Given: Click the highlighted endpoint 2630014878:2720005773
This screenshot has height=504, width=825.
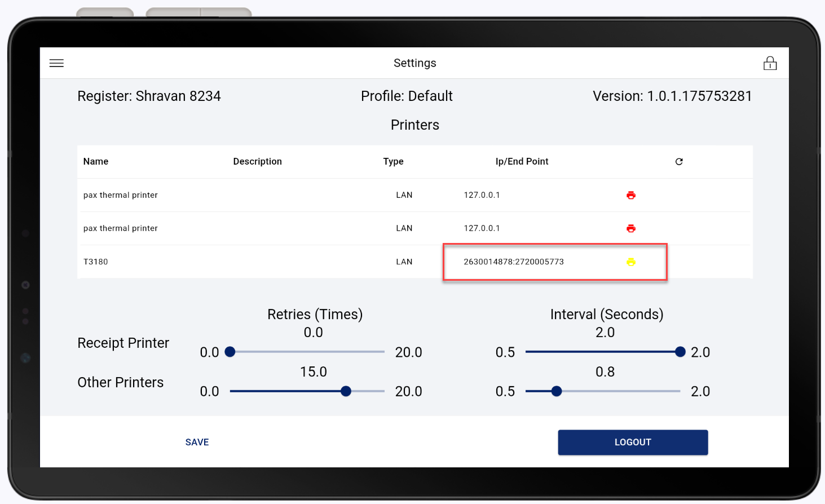Looking at the screenshot, I should point(513,262).
